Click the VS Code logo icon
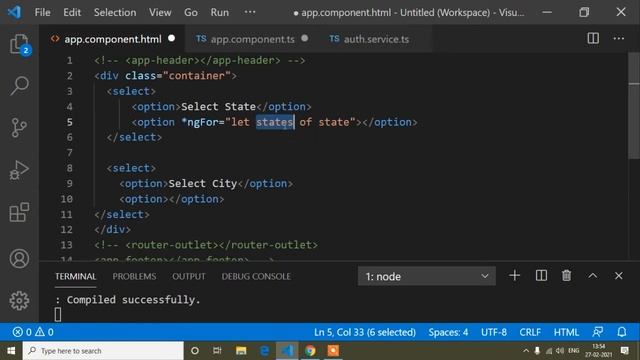 pyautogui.click(x=14, y=12)
